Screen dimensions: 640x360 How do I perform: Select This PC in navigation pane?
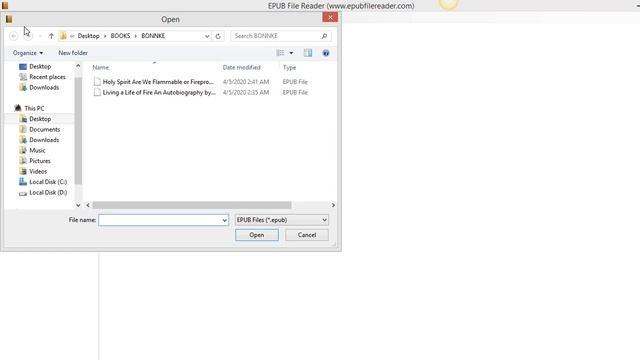point(34,108)
